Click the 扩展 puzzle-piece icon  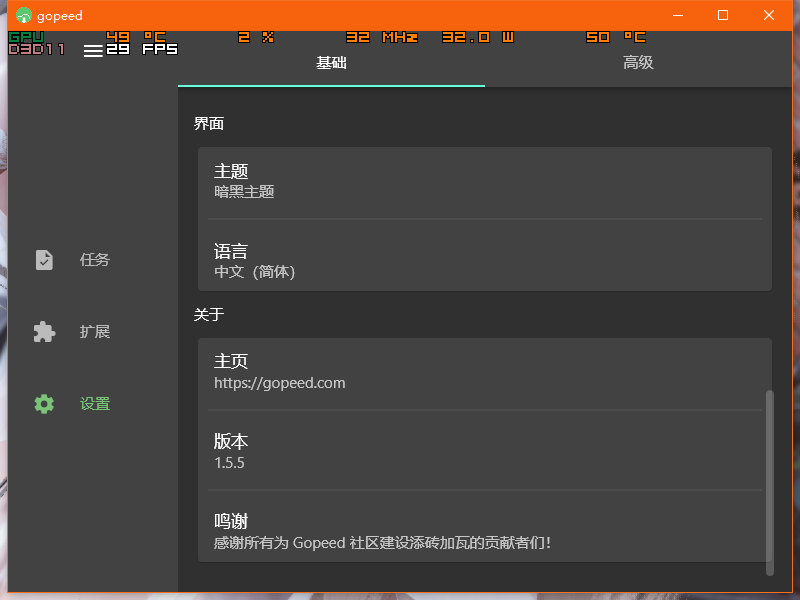click(44, 332)
